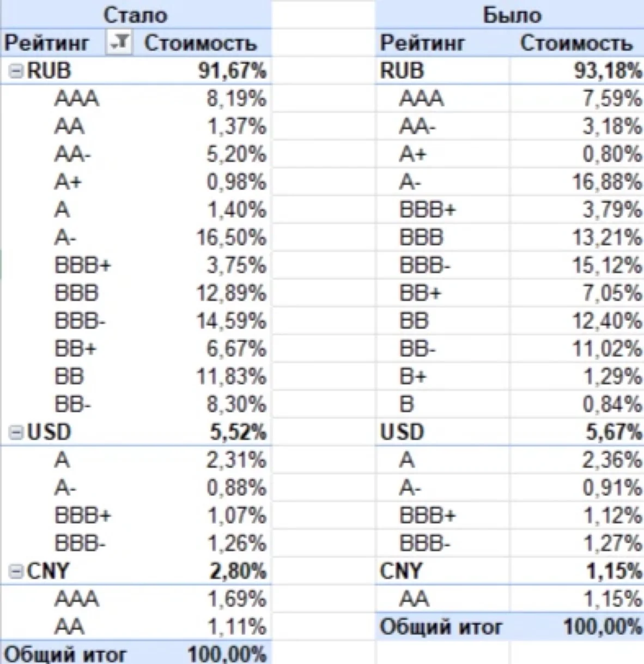Select the A- row showing 16,50%
The image size is (644, 664).
[135, 238]
